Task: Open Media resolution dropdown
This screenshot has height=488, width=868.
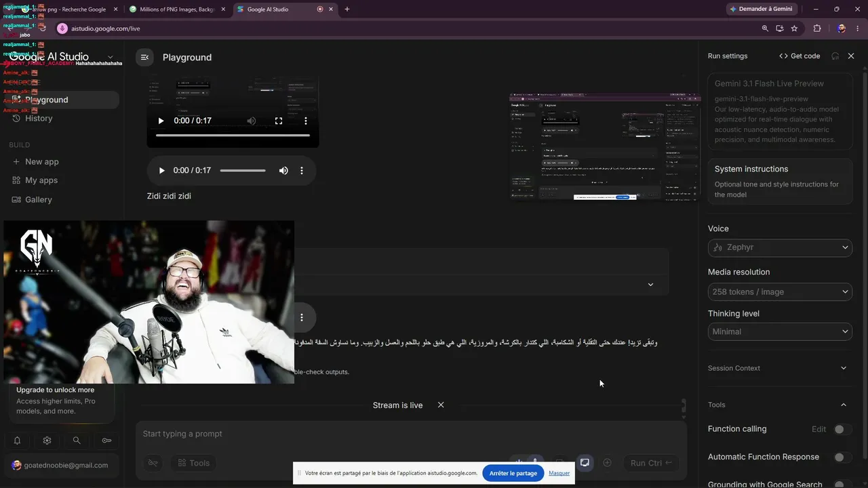Action: 781,291
